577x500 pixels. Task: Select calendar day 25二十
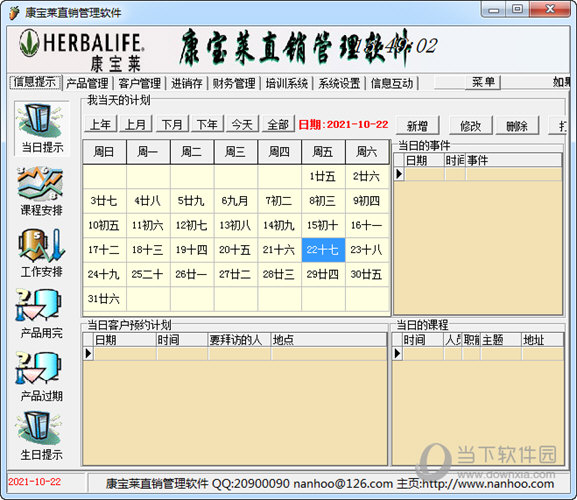pyautogui.click(x=148, y=274)
